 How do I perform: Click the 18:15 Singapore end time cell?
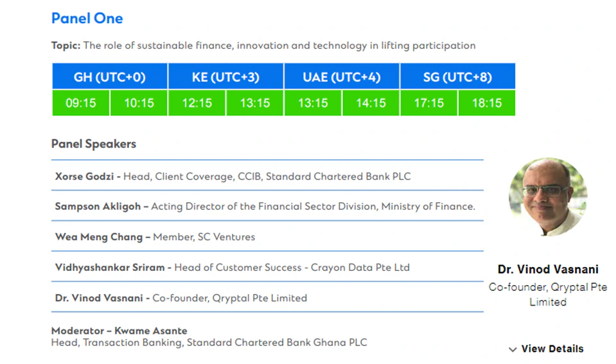pos(486,103)
